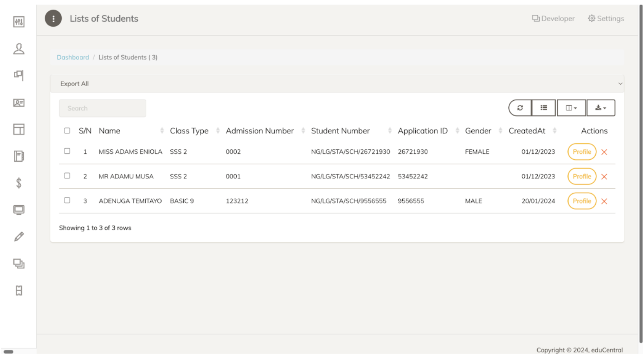Click the dollar sign sidebar icon

point(19,183)
